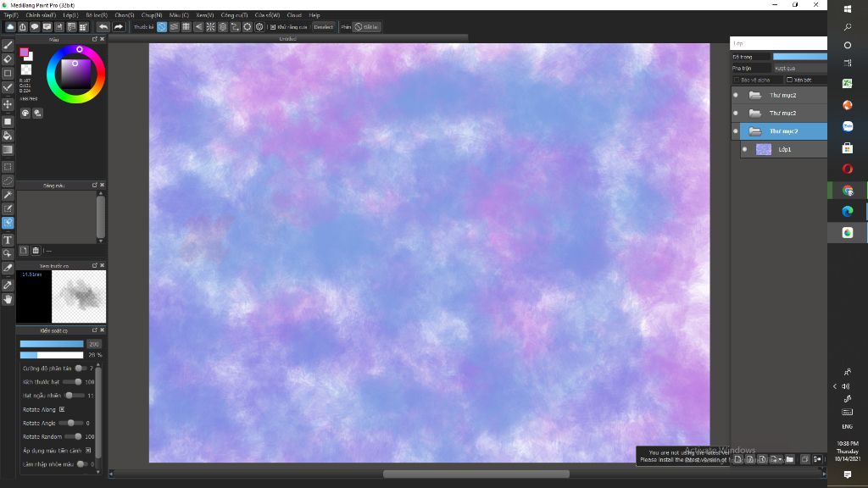868x488 pixels.
Task: Open the Cloud menu
Action: (294, 15)
